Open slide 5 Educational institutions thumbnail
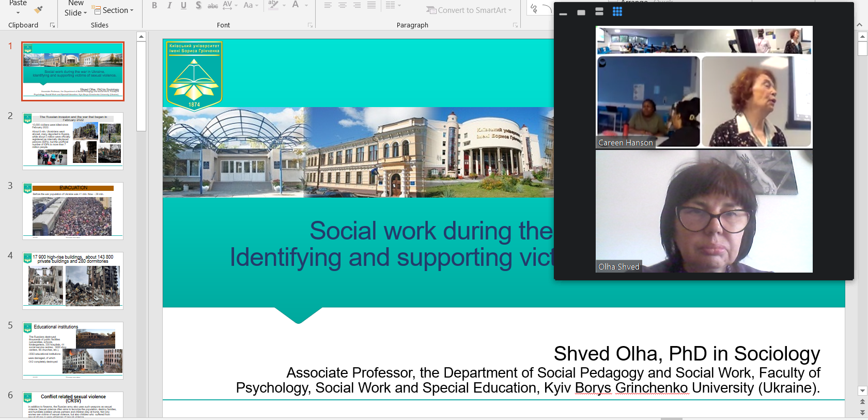 pos(73,350)
